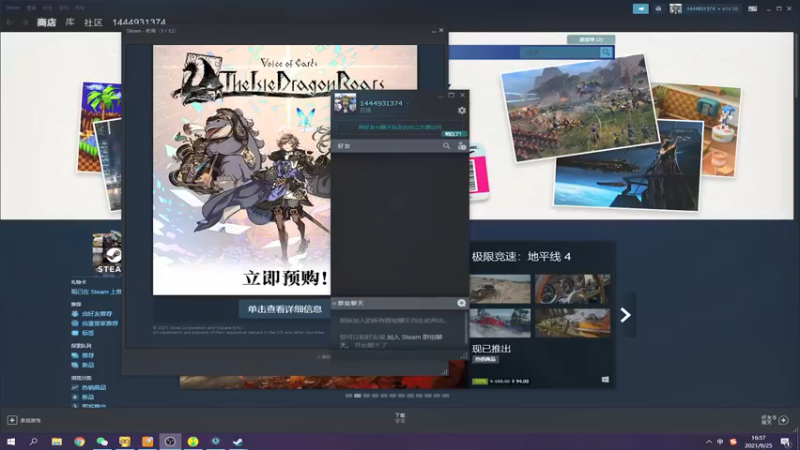Collapse the 群组聊天 section

[334, 304]
